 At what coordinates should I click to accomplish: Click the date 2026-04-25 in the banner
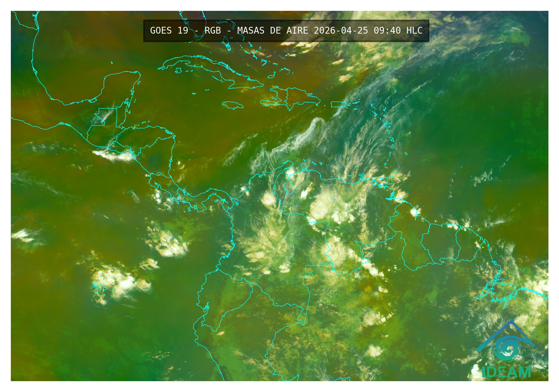tap(341, 31)
